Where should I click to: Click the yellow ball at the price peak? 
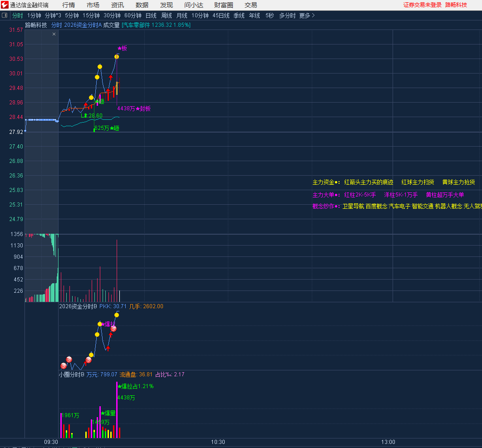click(x=117, y=57)
